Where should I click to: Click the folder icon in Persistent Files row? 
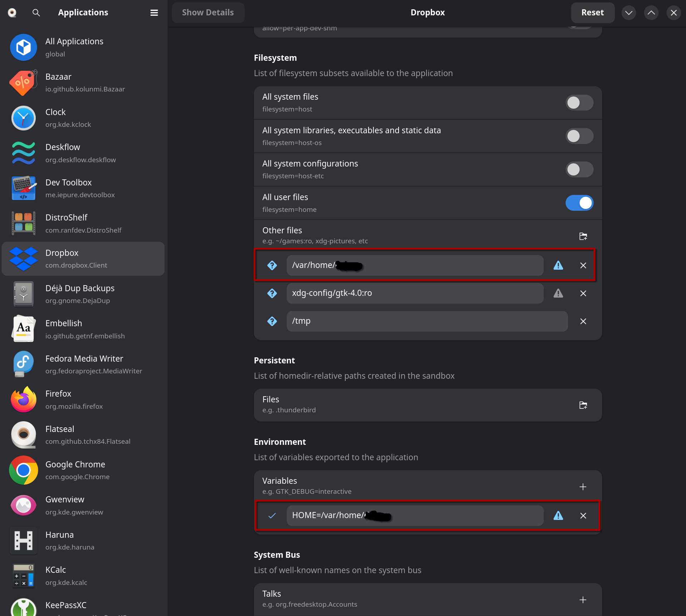[583, 405]
